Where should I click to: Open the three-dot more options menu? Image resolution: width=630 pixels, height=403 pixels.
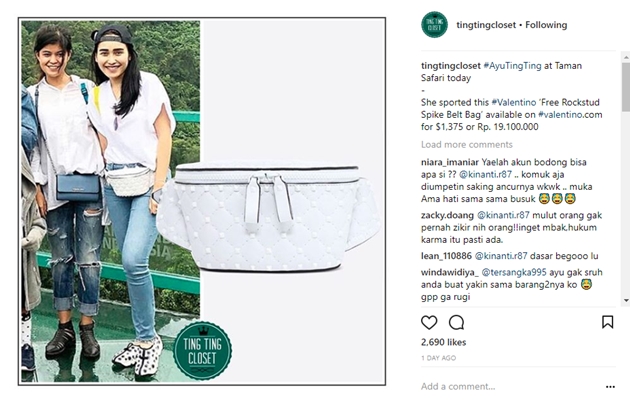pos(610,387)
